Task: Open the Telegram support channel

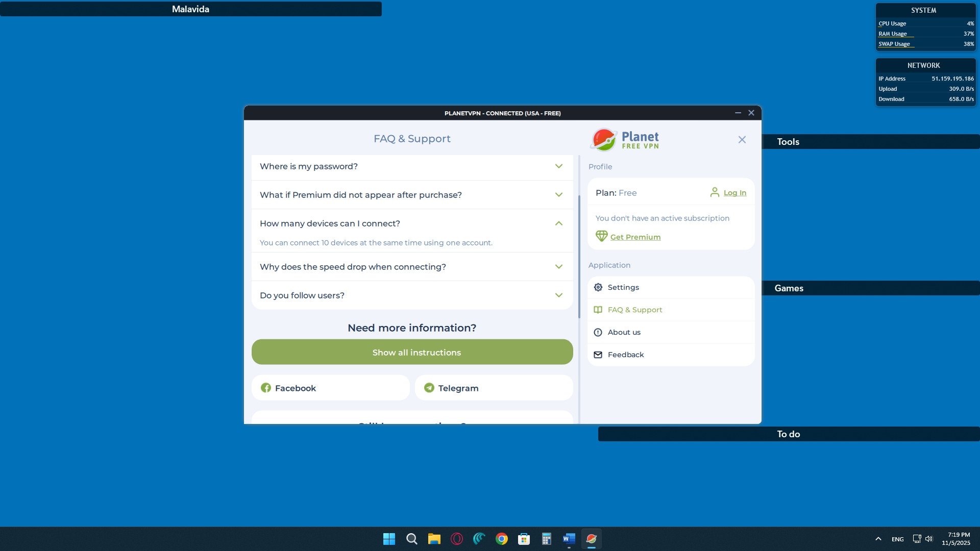Action: [494, 388]
